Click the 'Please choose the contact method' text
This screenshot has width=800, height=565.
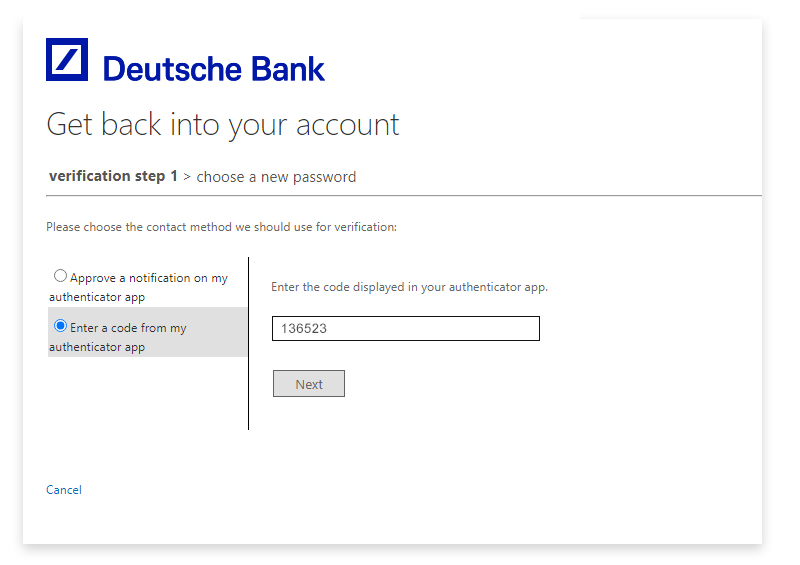(x=221, y=227)
